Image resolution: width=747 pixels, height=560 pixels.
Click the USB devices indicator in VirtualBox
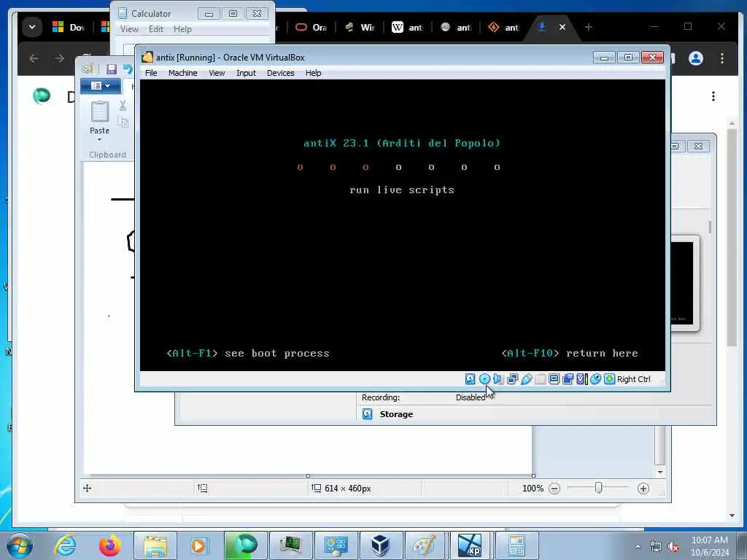click(527, 379)
